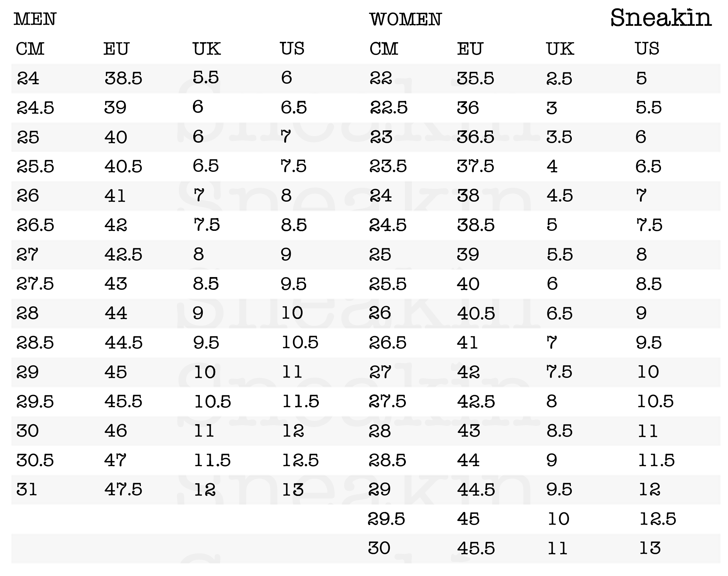Viewport: 728px width, 576px height.
Task: Select men's EU size 47.5 cell
Action: 123,489
